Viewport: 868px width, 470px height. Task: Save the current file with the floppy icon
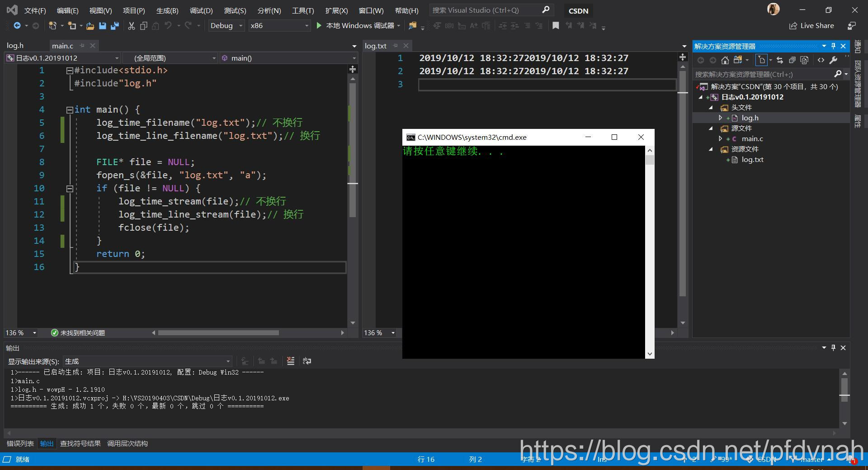[103, 26]
